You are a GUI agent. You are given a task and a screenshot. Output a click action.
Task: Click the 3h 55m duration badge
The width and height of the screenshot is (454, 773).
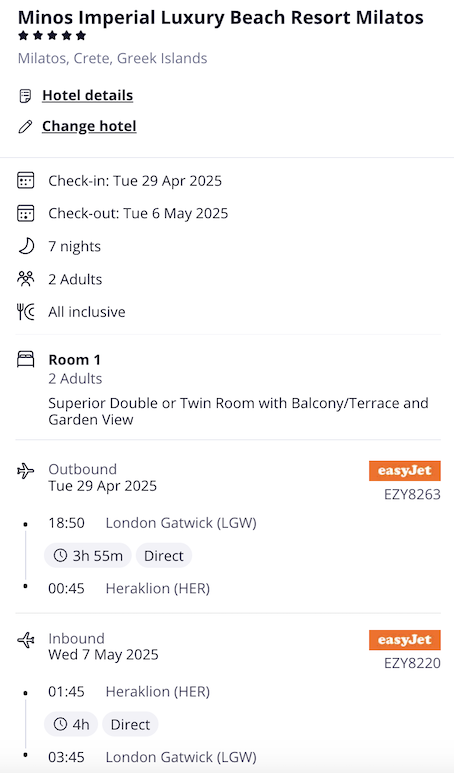[x=88, y=556]
